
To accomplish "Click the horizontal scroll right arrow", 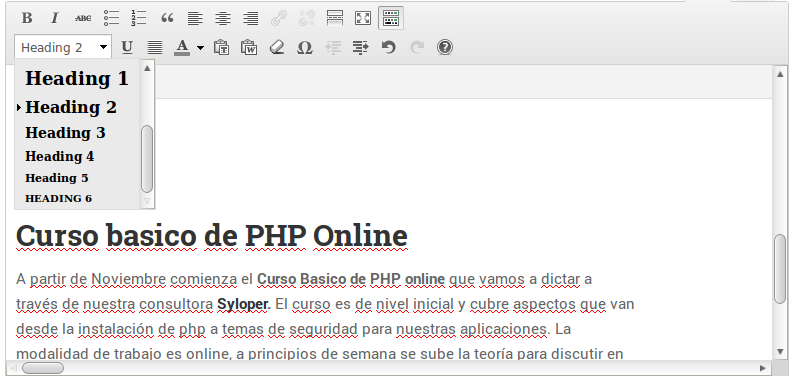I will [x=763, y=368].
